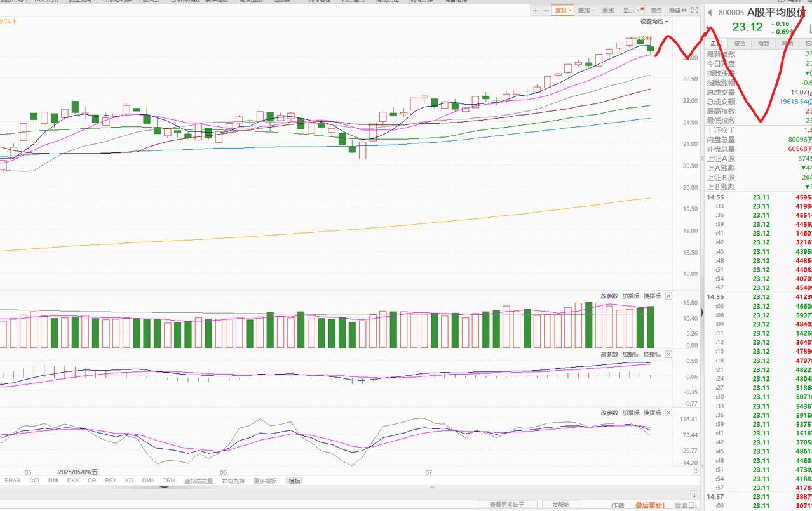Click 换指标 on the volume panel
This screenshot has height=511, width=812.
(x=652, y=296)
